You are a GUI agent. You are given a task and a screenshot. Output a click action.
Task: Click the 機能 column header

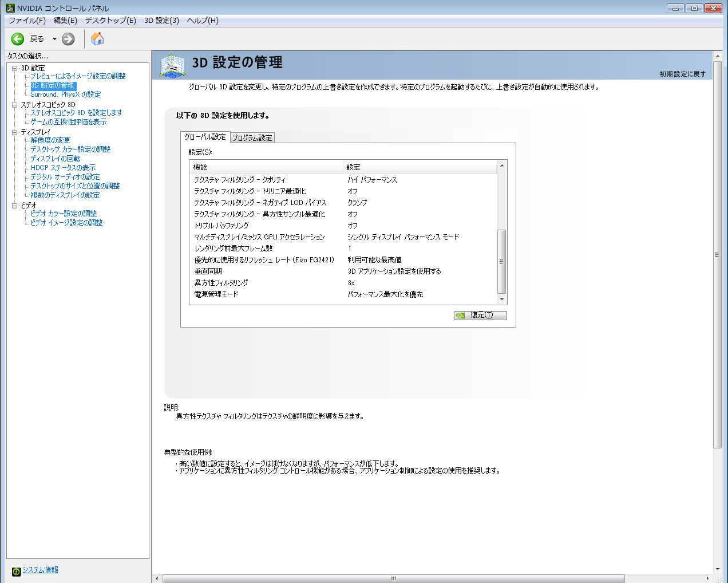pos(266,167)
